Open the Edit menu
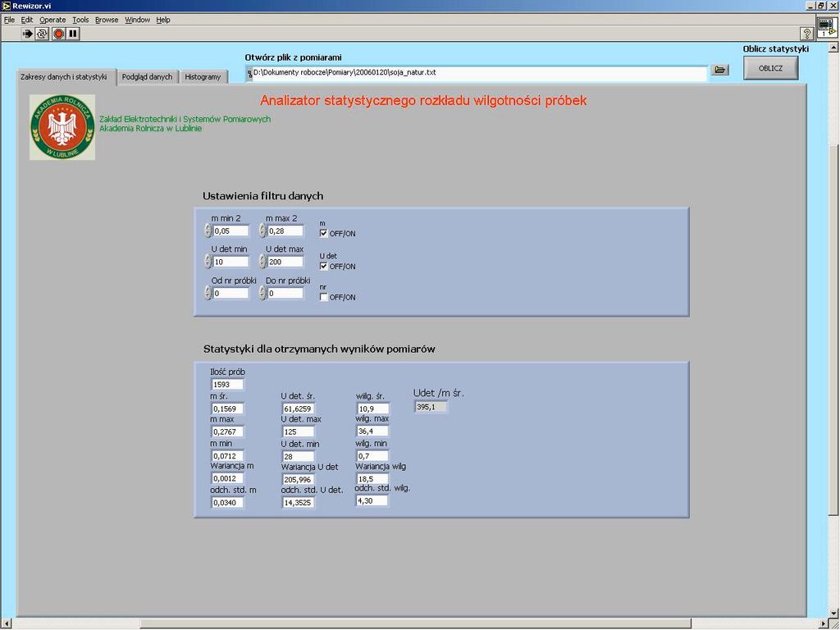The width and height of the screenshot is (840, 630). (27, 20)
